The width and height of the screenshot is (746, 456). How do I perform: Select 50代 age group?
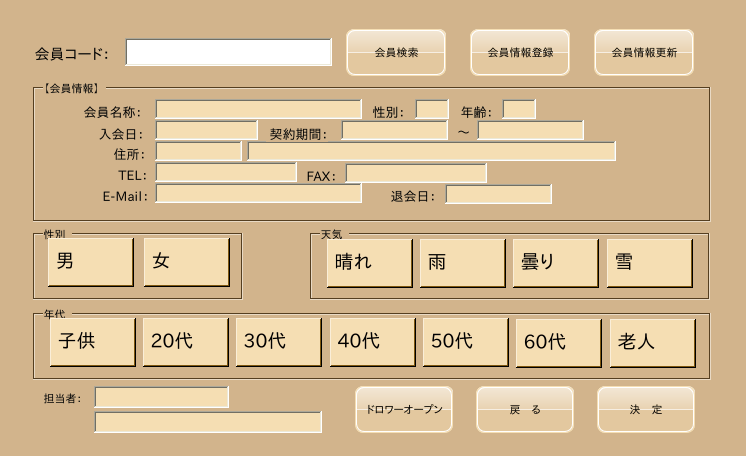[466, 342]
